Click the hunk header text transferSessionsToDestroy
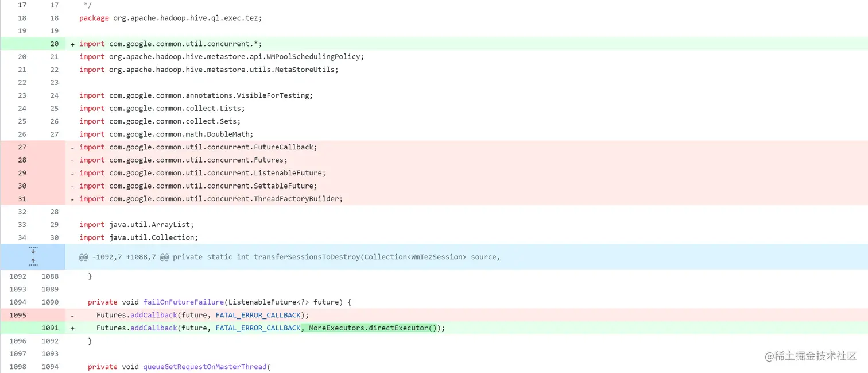The width and height of the screenshot is (868, 373). coord(307,257)
